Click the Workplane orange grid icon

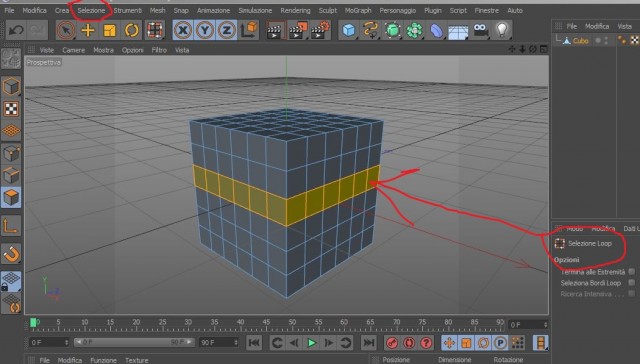[x=11, y=131]
